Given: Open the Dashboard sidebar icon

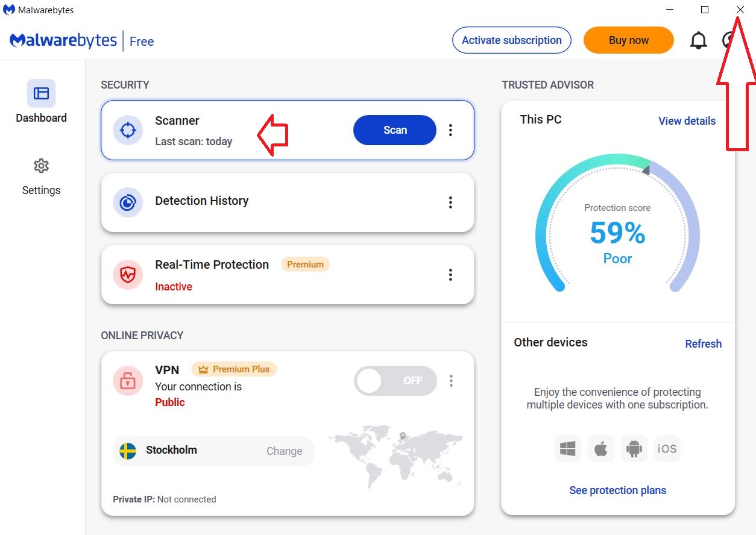Looking at the screenshot, I should point(41,93).
